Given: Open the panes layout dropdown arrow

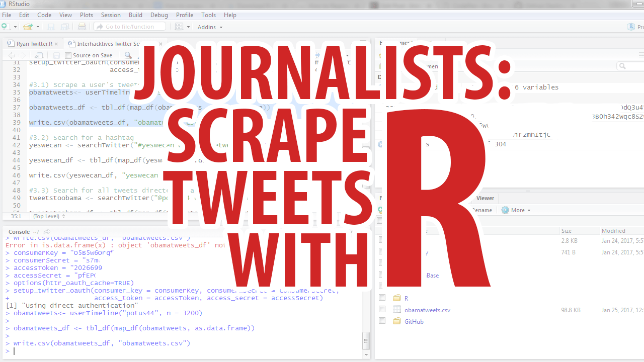Looking at the screenshot, I should point(189,27).
